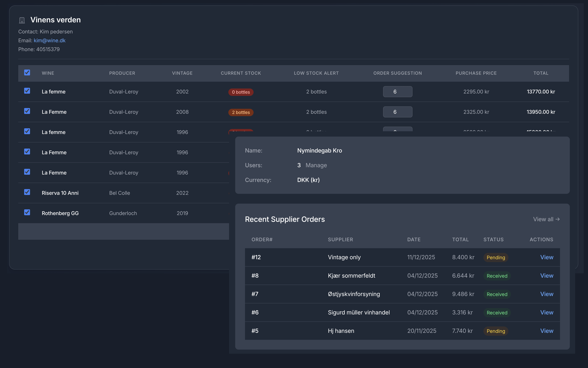View order #6 from Sigurd müller vinhandel
Screen dimensions: 588x368
pyautogui.click(x=547, y=313)
